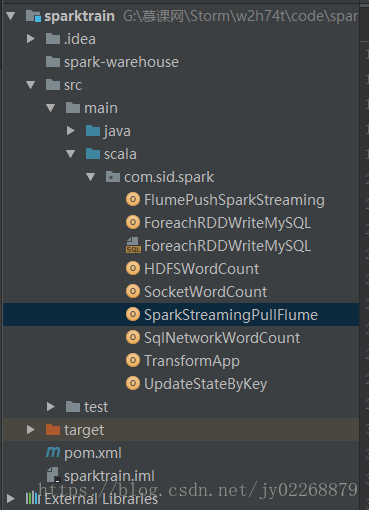
Task: Open the SocketWordCount file
Action: [x=205, y=292]
